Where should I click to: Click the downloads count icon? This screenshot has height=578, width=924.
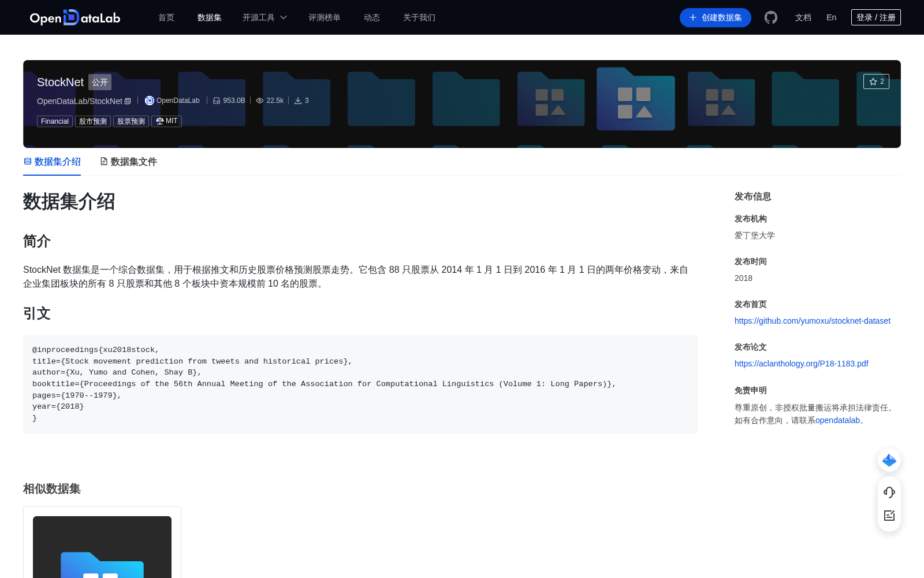click(x=298, y=101)
